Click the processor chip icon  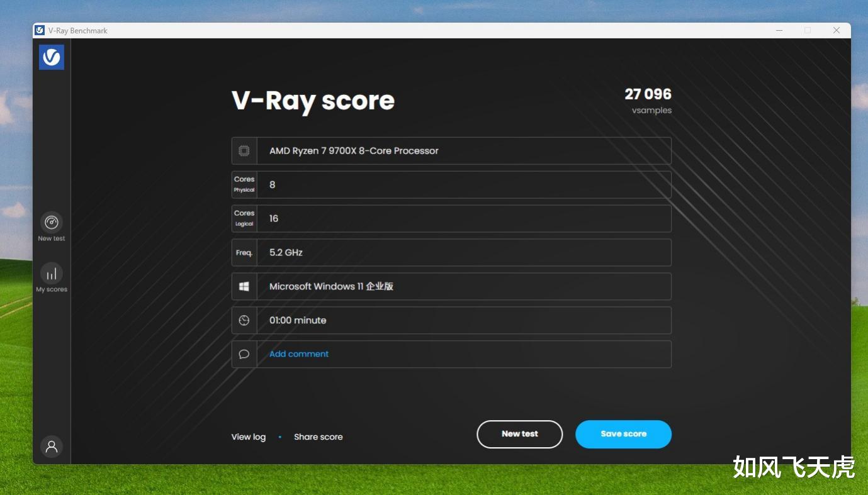tap(244, 151)
